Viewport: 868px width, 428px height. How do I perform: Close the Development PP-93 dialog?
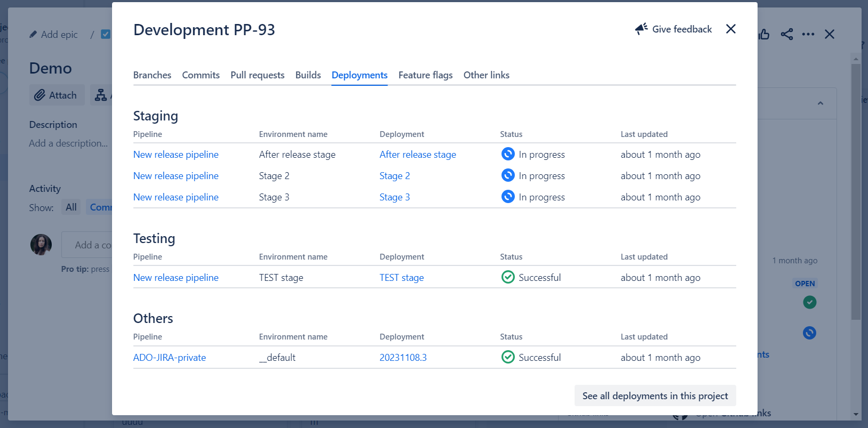pos(730,29)
